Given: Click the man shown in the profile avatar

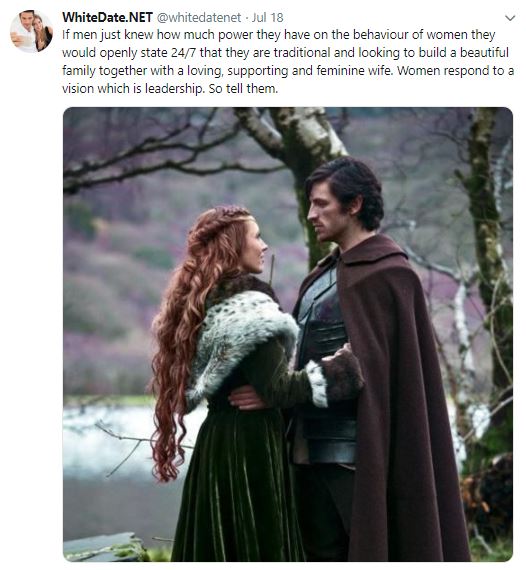Looking at the screenshot, I should (x=24, y=31).
